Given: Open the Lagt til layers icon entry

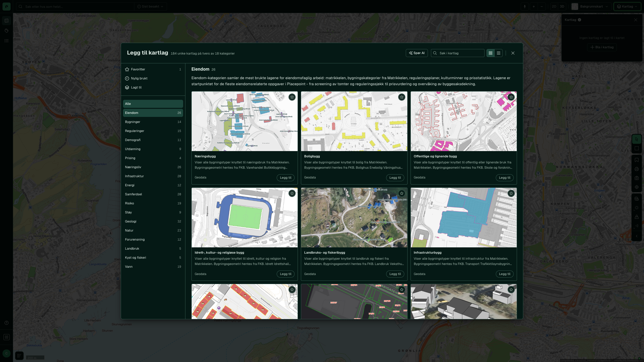Looking at the screenshot, I should (x=153, y=87).
